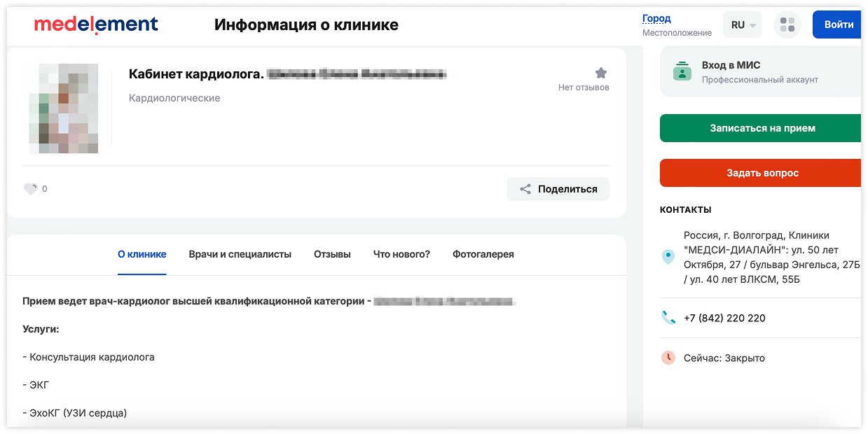Click the medelement logo

[95, 23]
